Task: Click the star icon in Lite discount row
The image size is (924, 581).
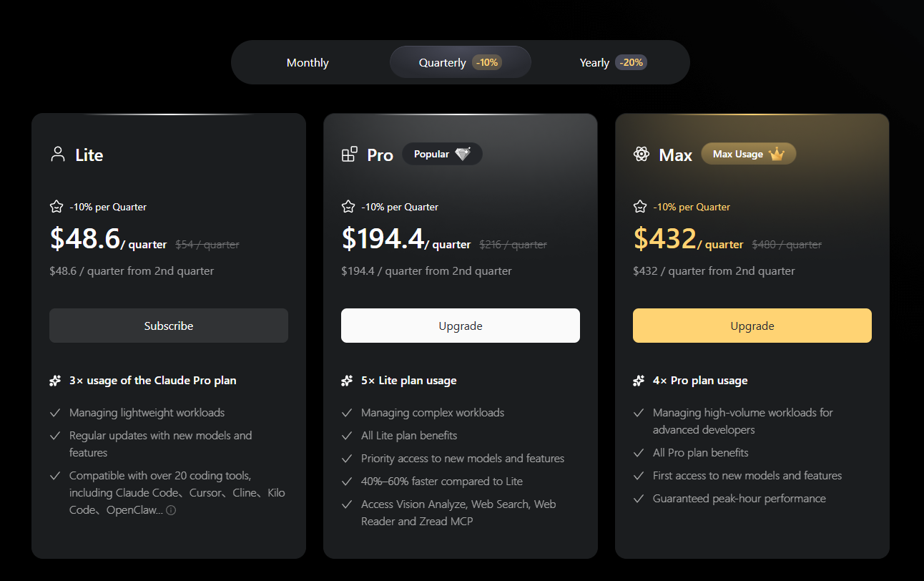Action: [56, 207]
